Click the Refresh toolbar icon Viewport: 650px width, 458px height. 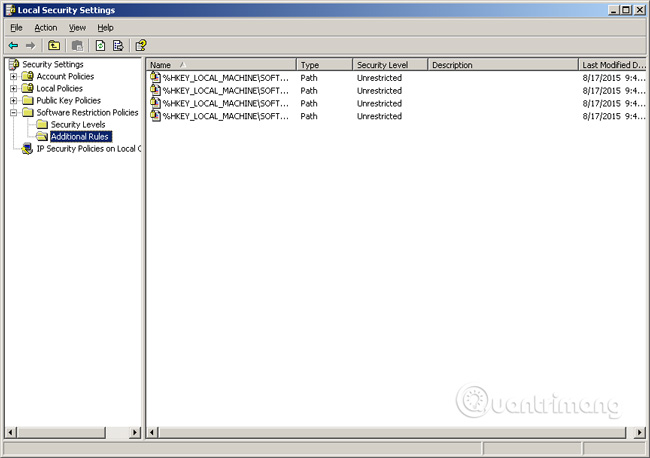(x=100, y=45)
